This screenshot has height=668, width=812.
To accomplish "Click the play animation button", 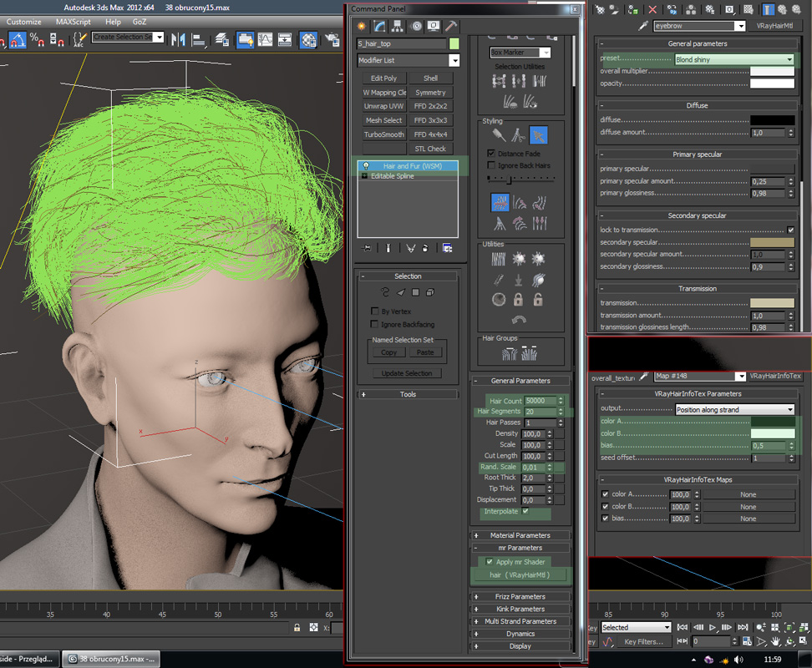I will tap(713, 627).
